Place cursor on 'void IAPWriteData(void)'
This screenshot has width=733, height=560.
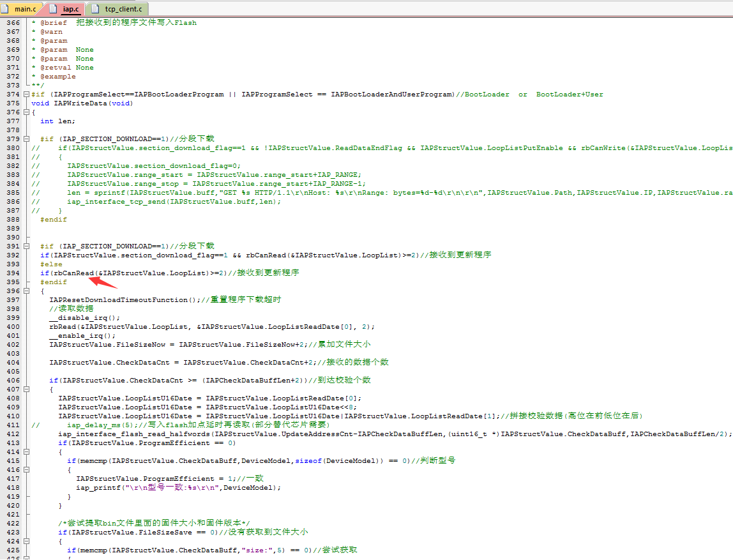(x=82, y=103)
